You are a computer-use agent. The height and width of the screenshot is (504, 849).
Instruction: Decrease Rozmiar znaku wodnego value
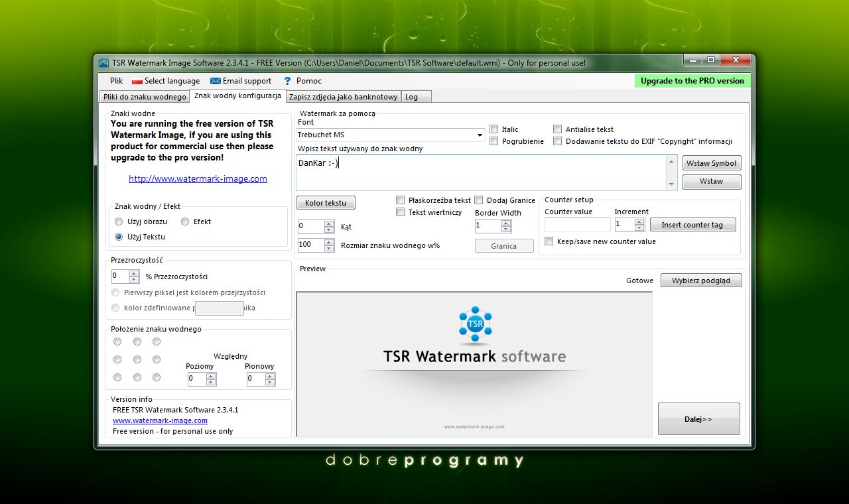click(330, 249)
